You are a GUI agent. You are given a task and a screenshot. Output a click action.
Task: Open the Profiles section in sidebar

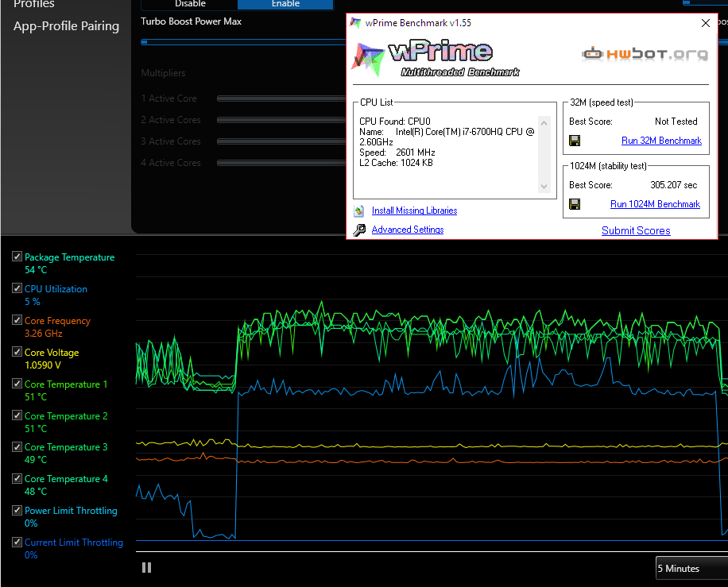tap(34, 4)
